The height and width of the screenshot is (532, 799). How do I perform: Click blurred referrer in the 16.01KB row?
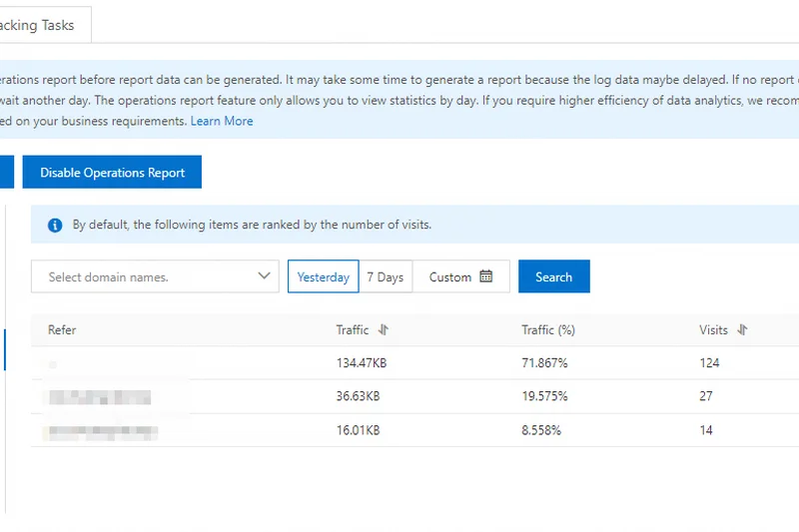pos(100,431)
